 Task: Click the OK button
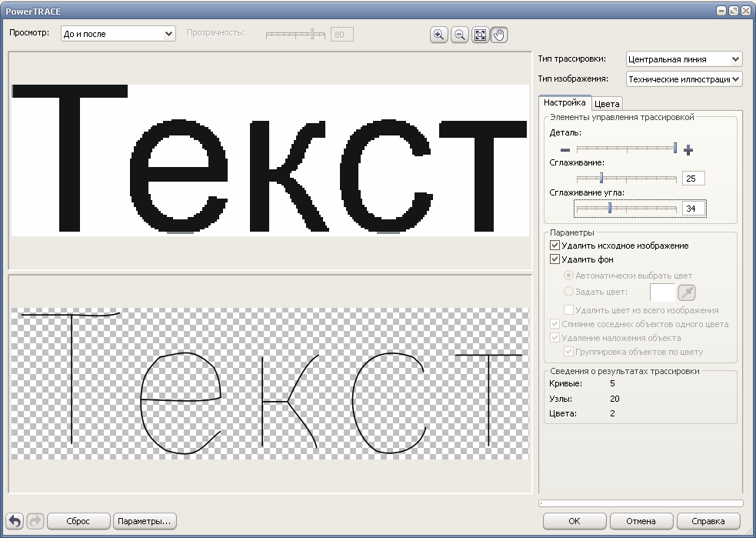point(574,521)
